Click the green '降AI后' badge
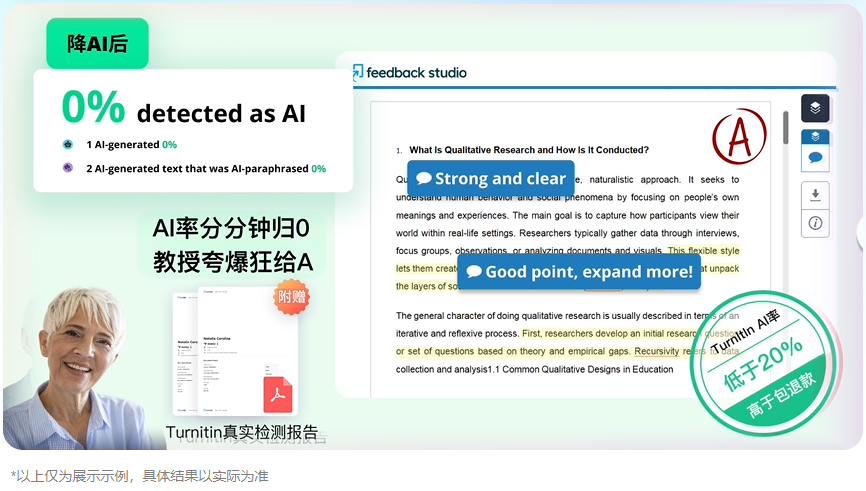 [x=97, y=43]
